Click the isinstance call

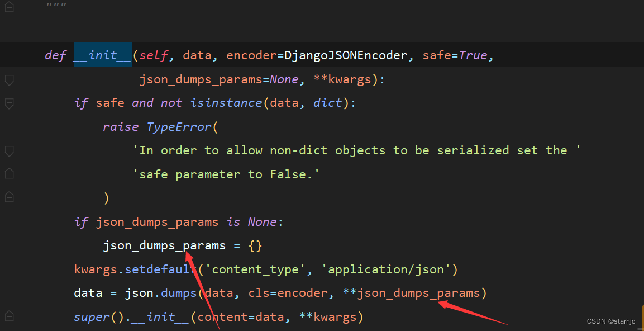click(226, 103)
